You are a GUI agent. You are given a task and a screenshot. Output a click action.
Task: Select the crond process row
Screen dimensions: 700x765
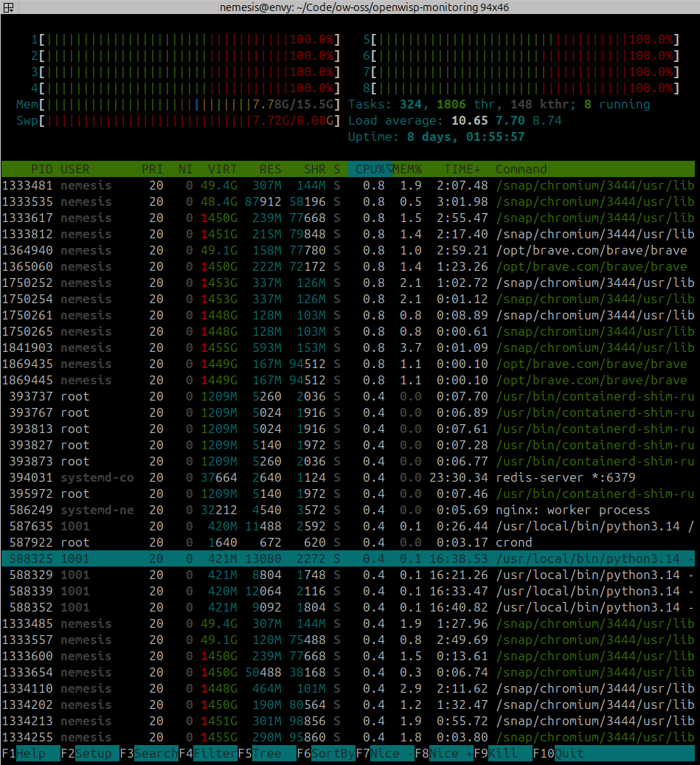tap(348, 542)
